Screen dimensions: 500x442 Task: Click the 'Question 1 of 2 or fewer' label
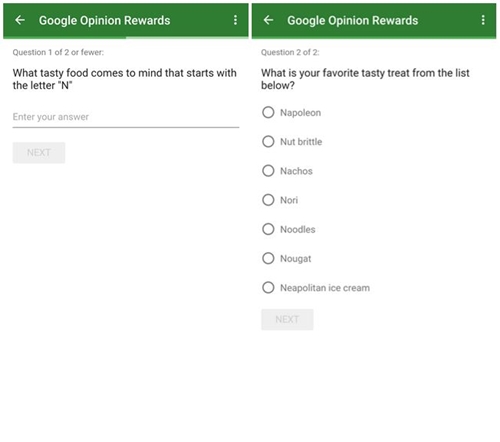click(x=58, y=52)
